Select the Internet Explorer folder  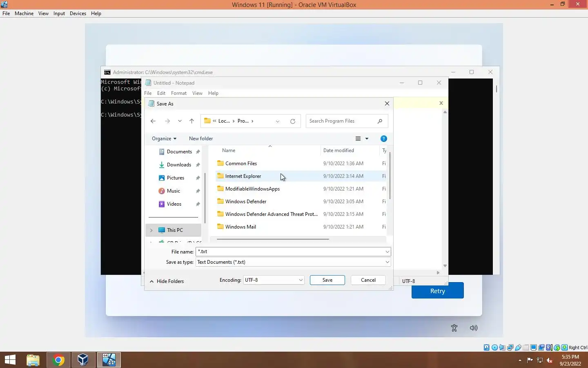pos(243,176)
